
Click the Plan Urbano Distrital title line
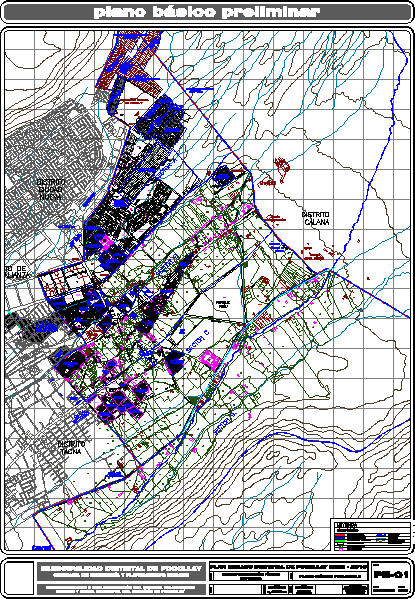point(289,567)
